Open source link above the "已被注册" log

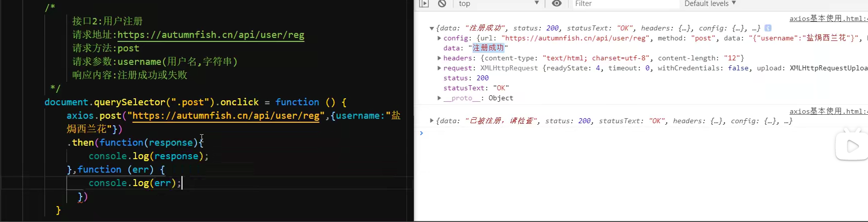click(x=828, y=111)
